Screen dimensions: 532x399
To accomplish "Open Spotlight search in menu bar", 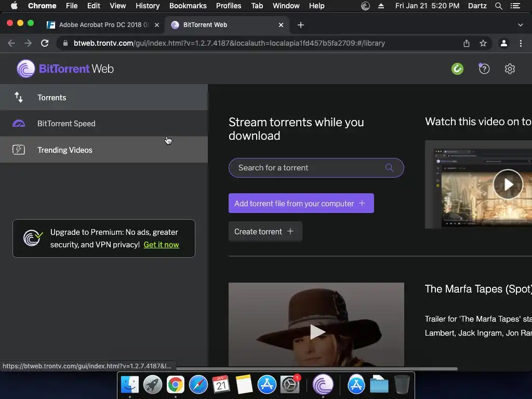I will [x=498, y=6].
